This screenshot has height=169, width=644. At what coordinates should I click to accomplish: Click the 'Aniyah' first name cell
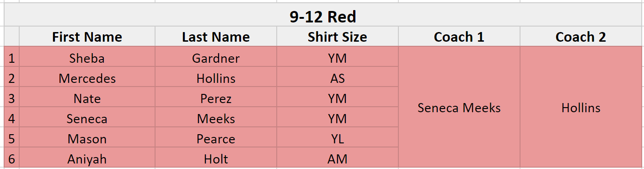pyautogui.click(x=87, y=159)
